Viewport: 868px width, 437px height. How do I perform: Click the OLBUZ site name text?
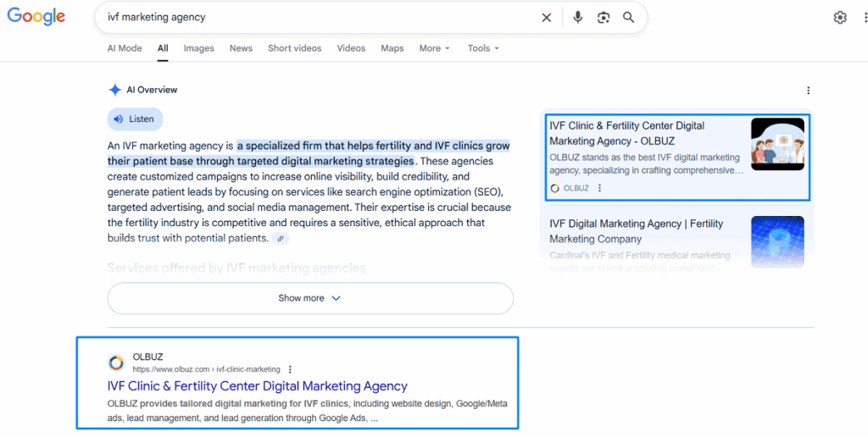click(x=147, y=357)
